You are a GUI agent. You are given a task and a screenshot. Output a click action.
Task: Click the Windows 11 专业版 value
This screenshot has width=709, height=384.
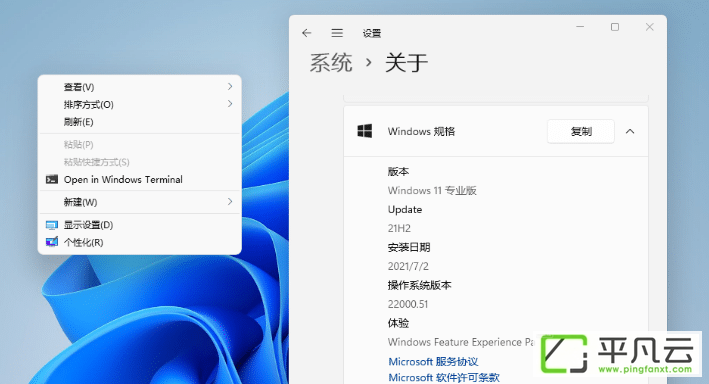[x=432, y=190]
